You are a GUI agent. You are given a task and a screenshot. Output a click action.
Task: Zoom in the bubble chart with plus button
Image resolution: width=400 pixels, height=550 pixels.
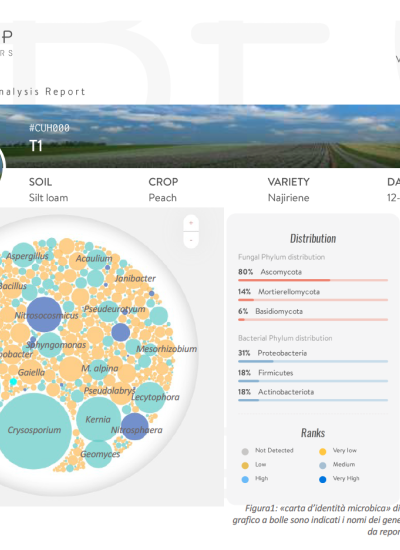[191, 223]
